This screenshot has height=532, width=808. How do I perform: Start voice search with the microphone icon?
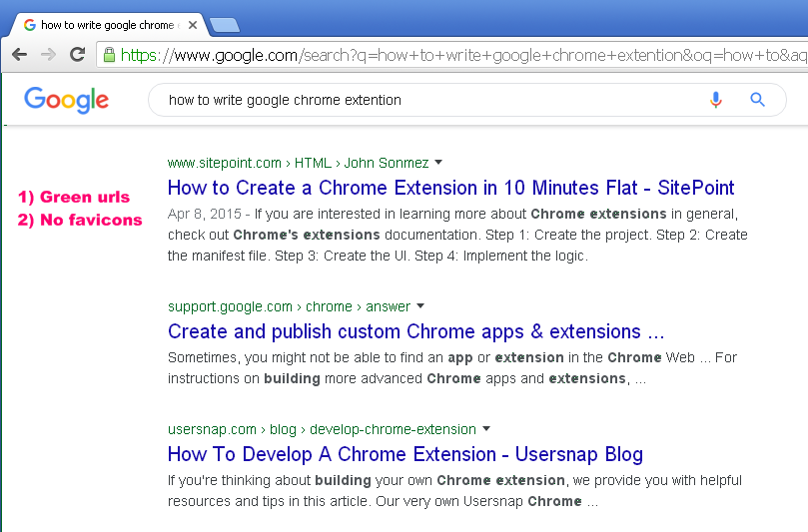click(x=715, y=100)
